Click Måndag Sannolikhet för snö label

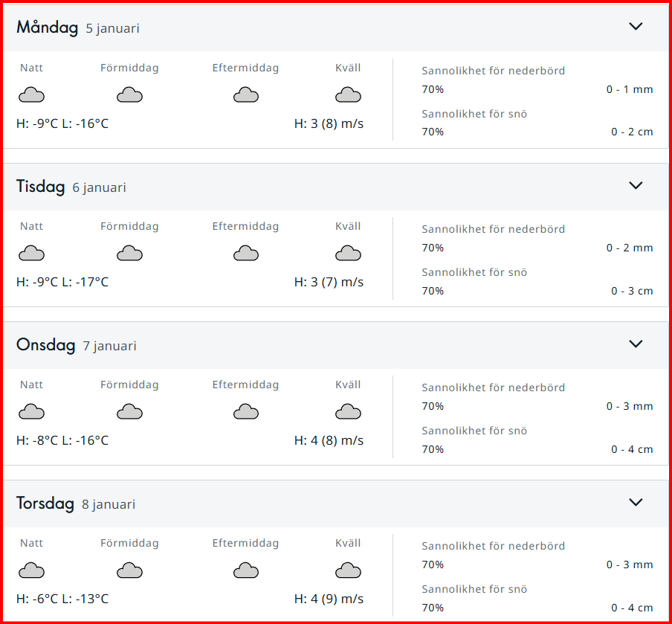(474, 114)
